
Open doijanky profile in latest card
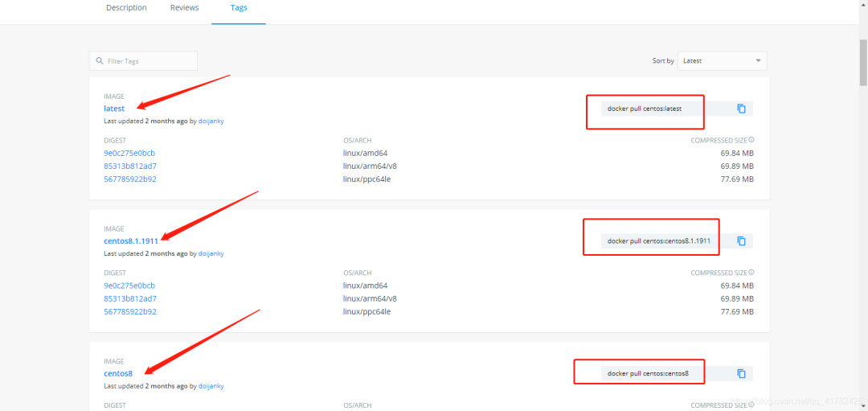click(211, 121)
